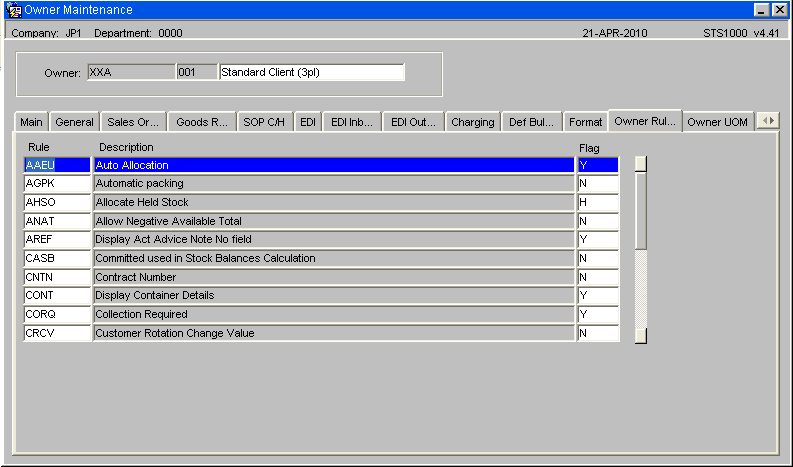Switch to the SOP C/H tab
Viewport: 793px width, 467px height.
pyautogui.click(x=264, y=122)
